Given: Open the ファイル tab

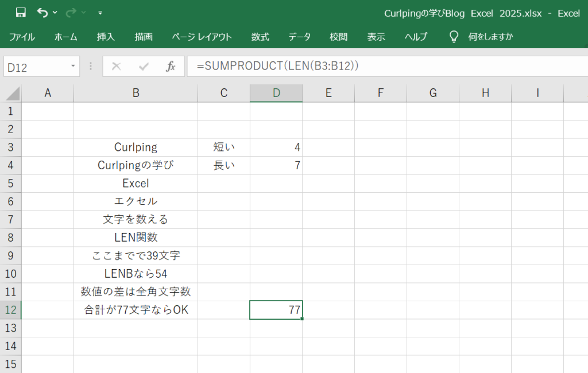Looking at the screenshot, I should pos(22,37).
